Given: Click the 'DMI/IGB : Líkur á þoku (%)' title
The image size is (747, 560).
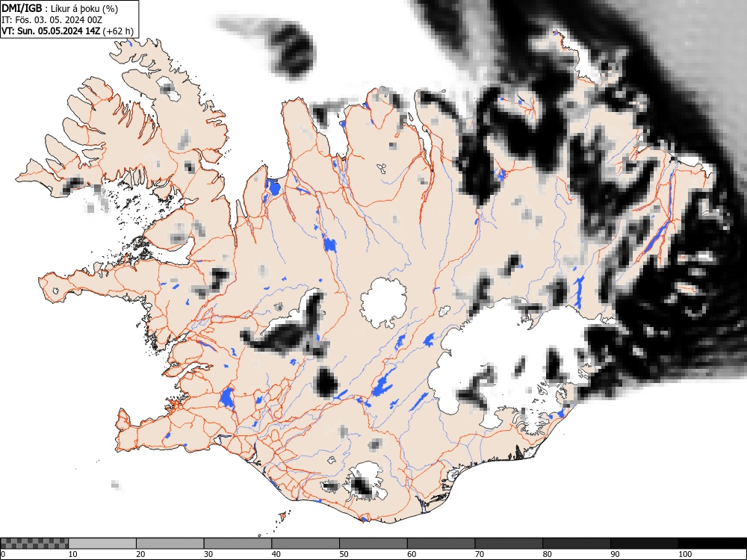Looking at the screenshot, I should click(60, 8).
